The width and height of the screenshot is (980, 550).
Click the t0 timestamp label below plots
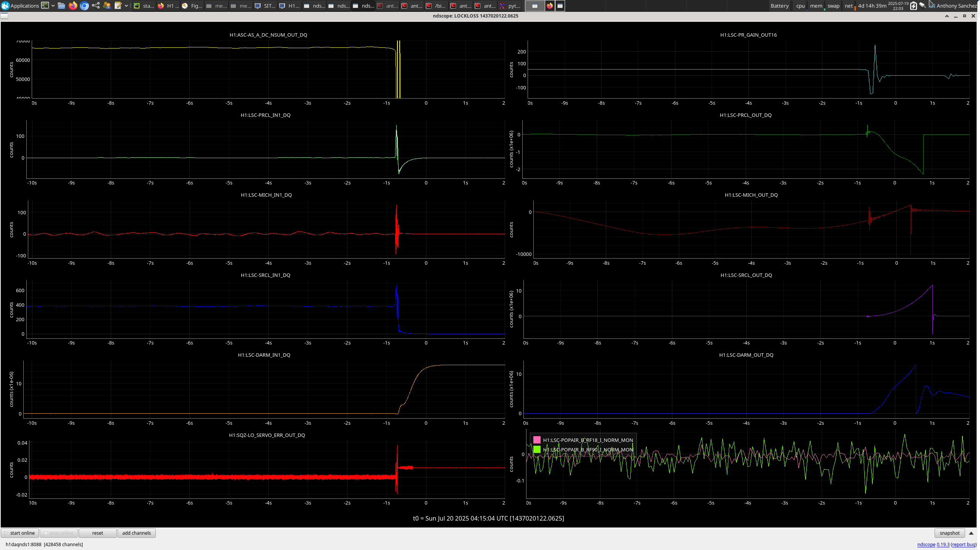(x=488, y=518)
